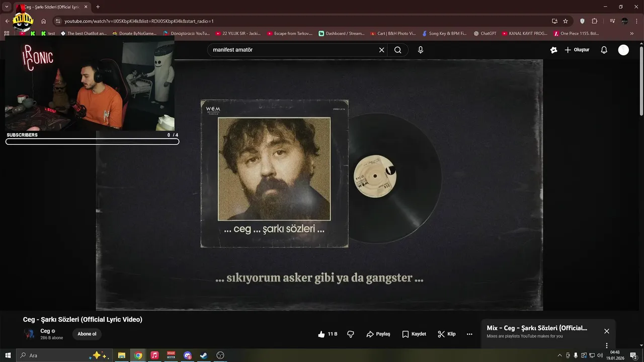644x362 pixels.
Task: Click the YouTube search magnifier button
Action: 397,50
